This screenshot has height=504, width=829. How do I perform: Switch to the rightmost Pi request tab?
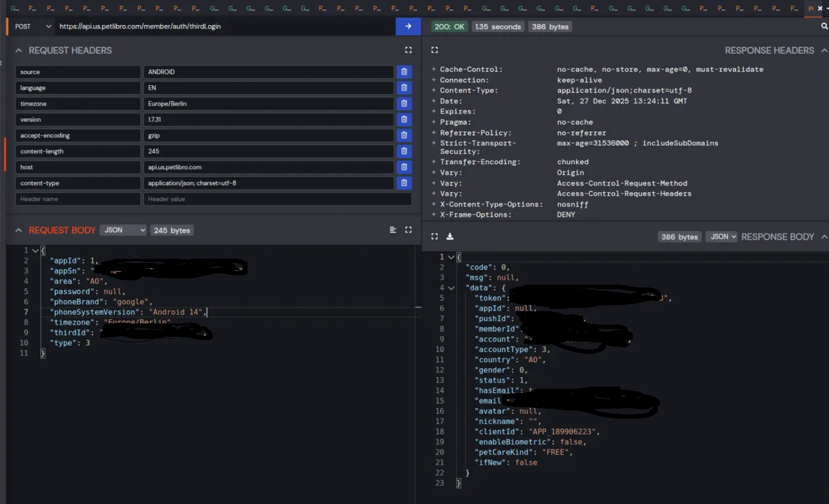pyautogui.click(x=811, y=8)
